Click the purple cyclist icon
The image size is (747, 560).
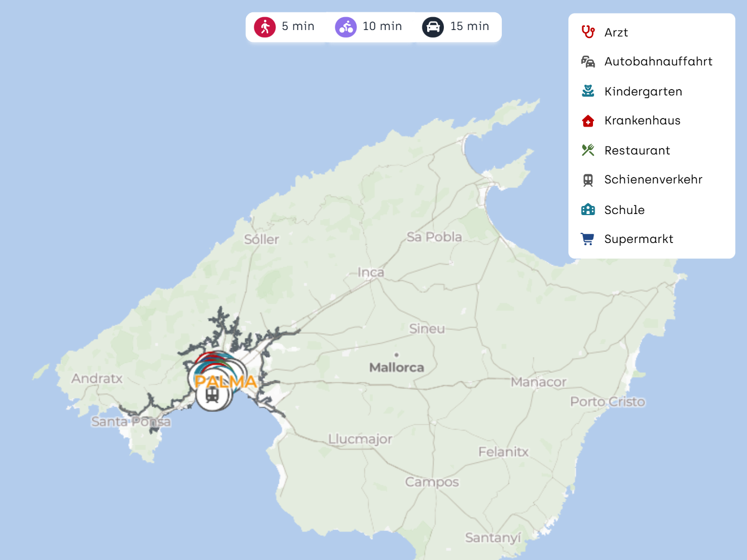tap(346, 27)
